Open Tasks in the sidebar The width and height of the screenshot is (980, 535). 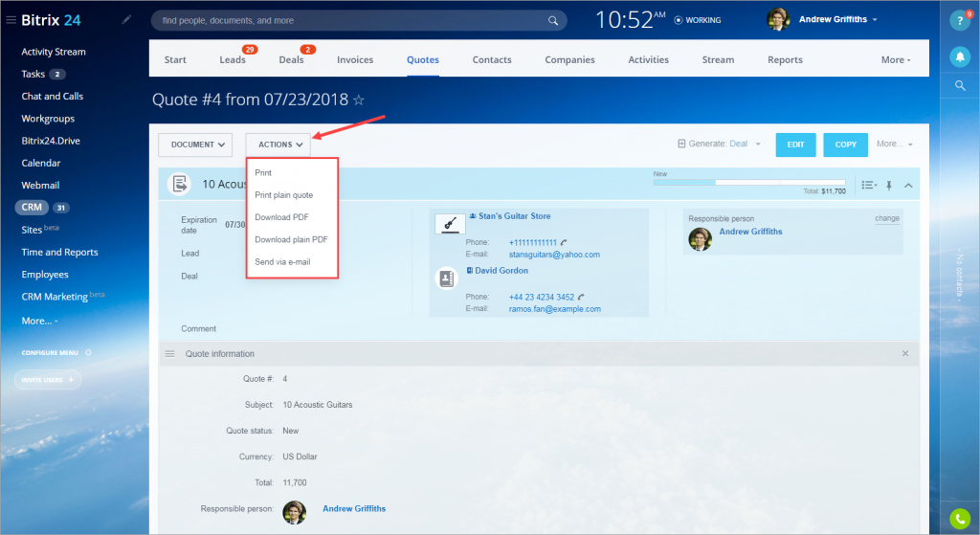tap(33, 74)
